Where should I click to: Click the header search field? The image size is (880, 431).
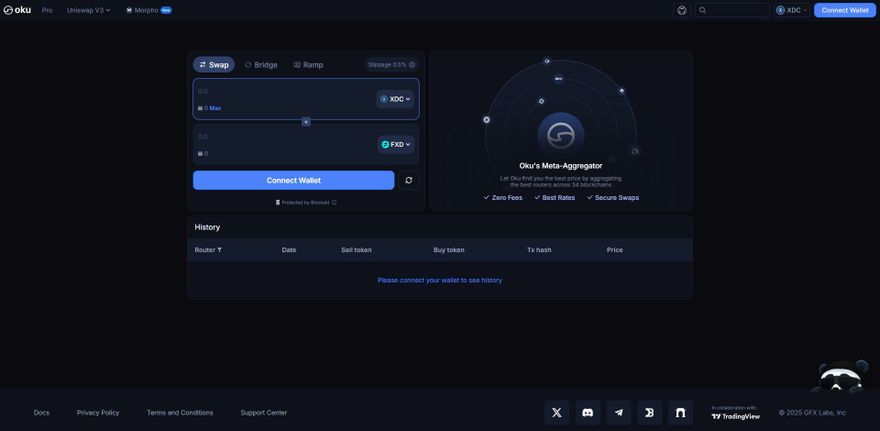pyautogui.click(x=734, y=10)
